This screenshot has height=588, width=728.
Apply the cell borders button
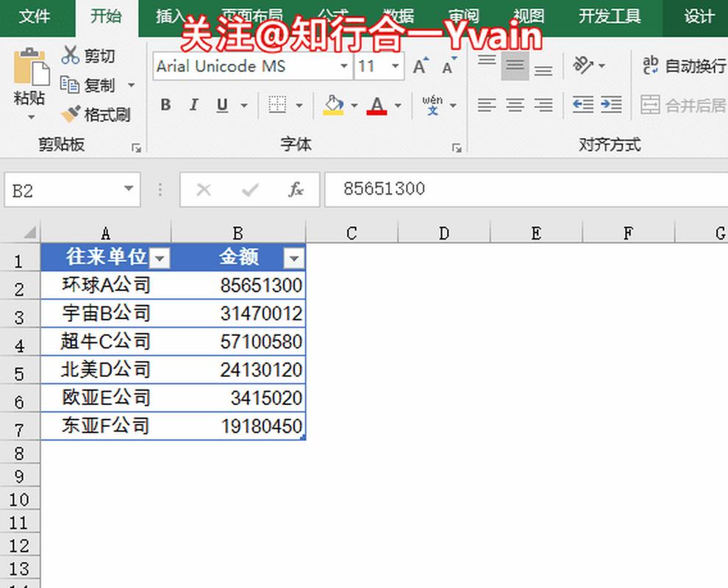[x=277, y=105]
